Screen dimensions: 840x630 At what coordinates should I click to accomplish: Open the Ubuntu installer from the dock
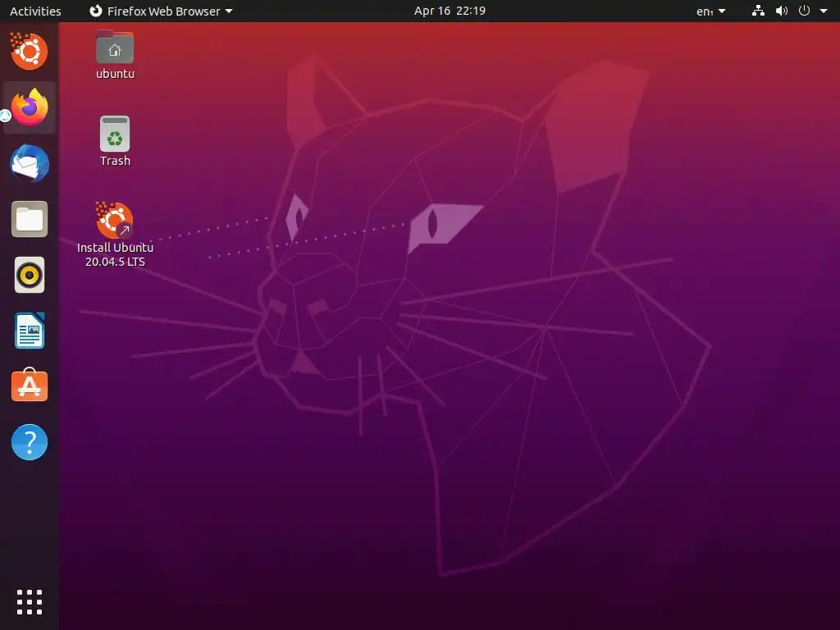[x=30, y=52]
